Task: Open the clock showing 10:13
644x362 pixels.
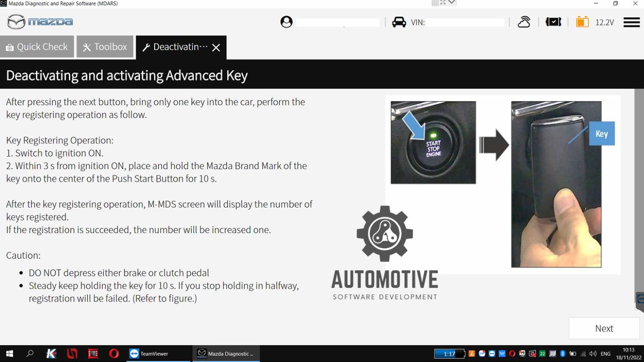Action: point(628,354)
